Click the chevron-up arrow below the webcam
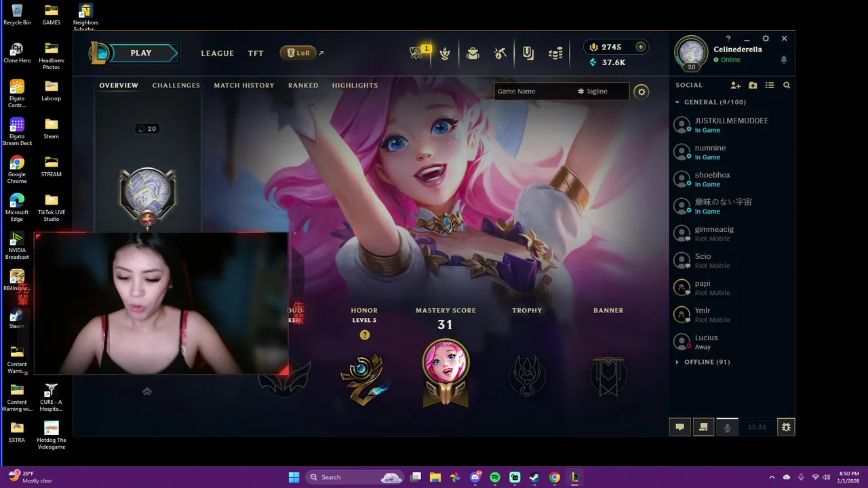 (x=147, y=391)
